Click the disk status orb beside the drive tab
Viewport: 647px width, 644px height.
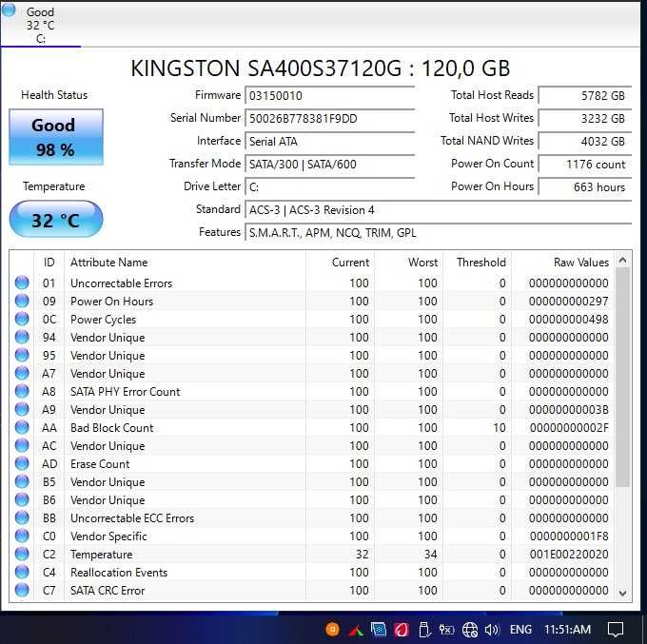coord(9,10)
